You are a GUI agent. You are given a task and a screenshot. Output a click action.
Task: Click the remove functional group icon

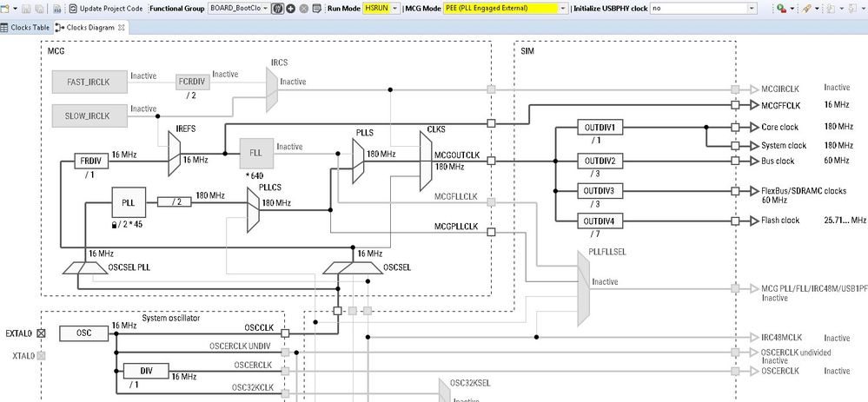pos(304,9)
